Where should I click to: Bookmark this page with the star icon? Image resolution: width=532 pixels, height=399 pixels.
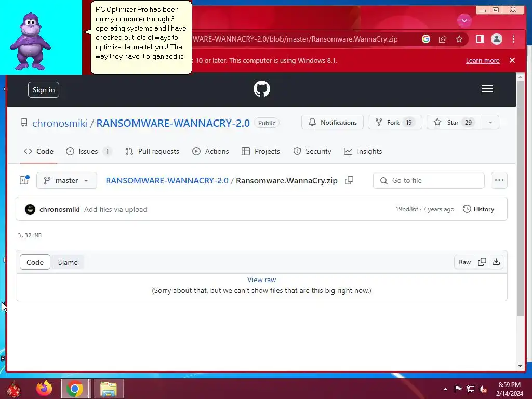pos(459,39)
